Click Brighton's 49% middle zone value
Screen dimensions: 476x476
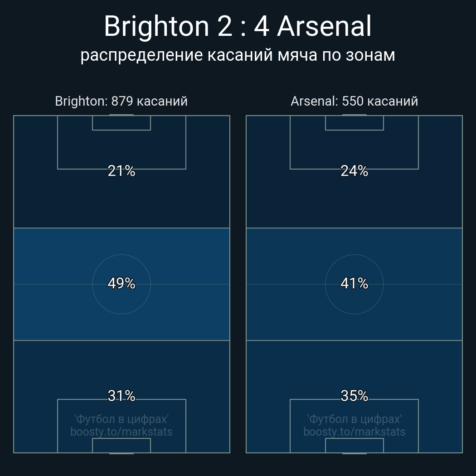pos(121,283)
